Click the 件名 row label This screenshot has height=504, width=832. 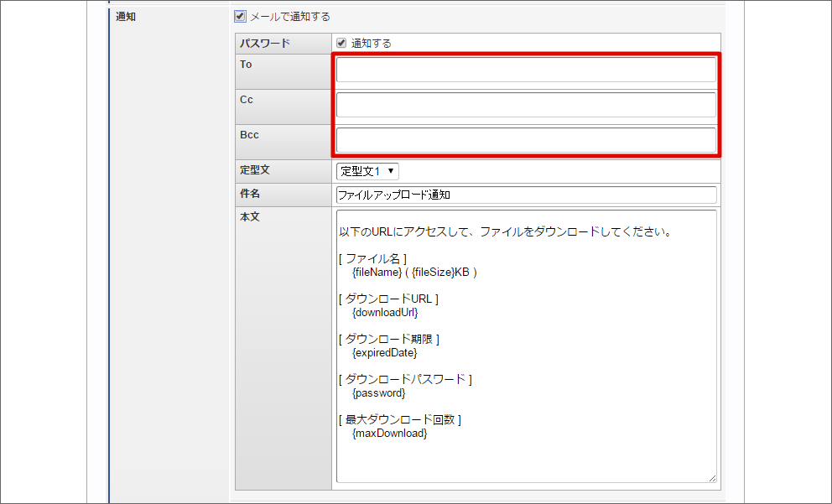tap(250, 194)
